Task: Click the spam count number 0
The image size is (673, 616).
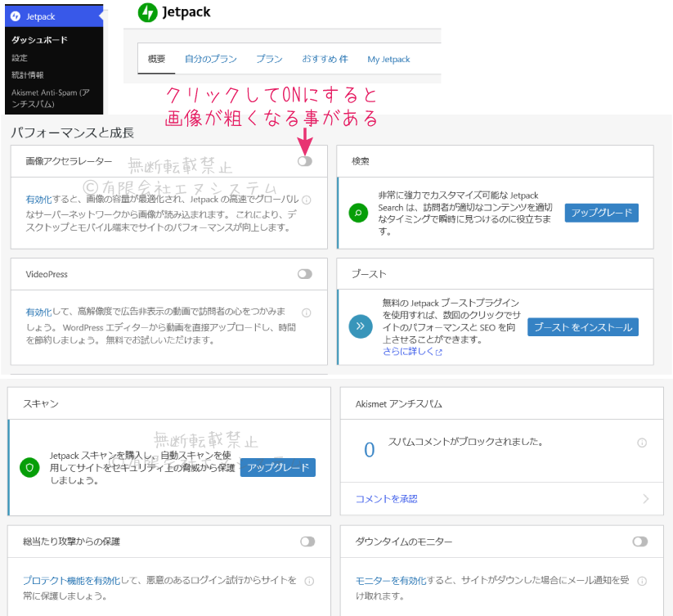Action: 369,450
